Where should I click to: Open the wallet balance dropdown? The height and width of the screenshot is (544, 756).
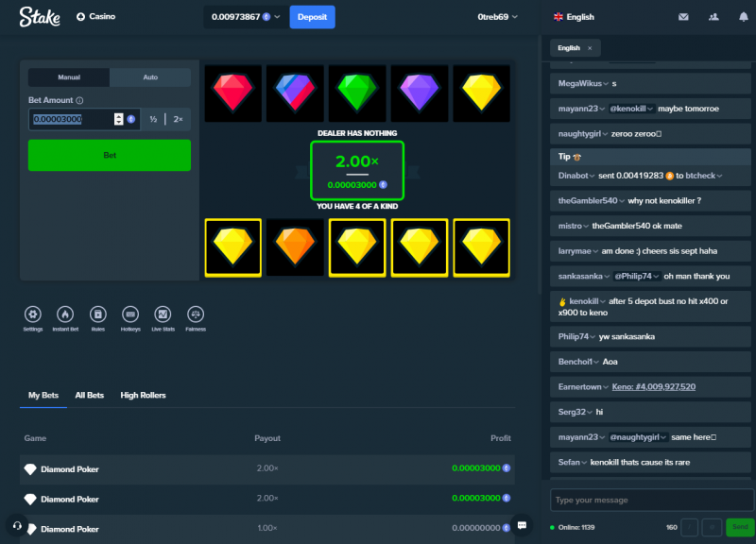(246, 17)
